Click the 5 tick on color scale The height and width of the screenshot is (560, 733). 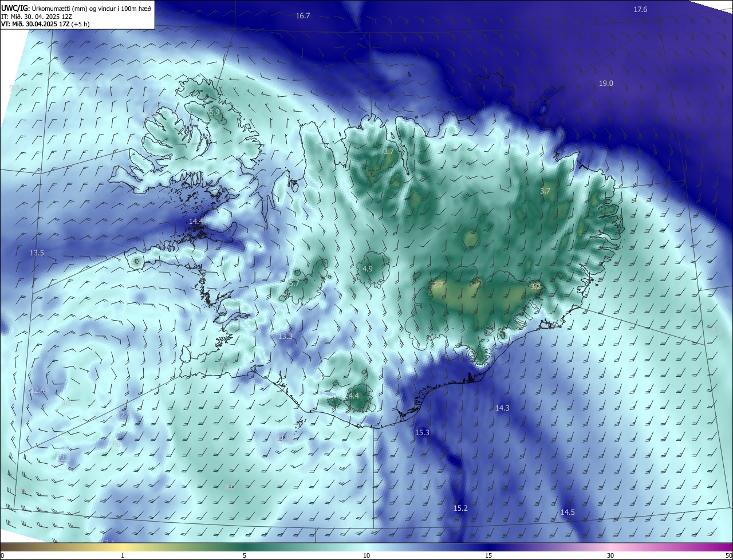click(x=245, y=556)
